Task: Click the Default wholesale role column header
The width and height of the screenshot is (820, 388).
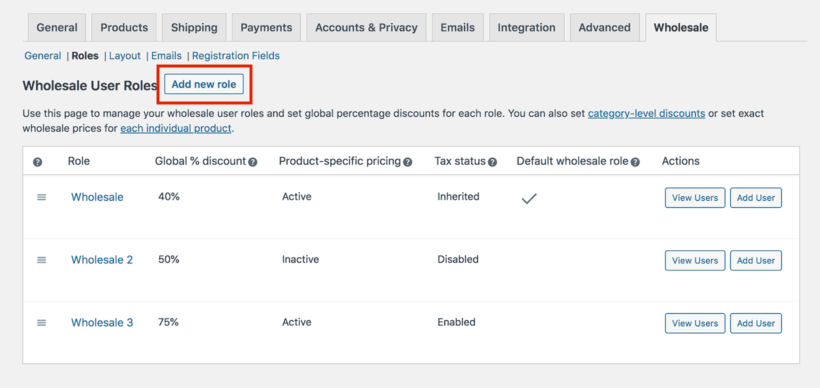Action: point(572,161)
